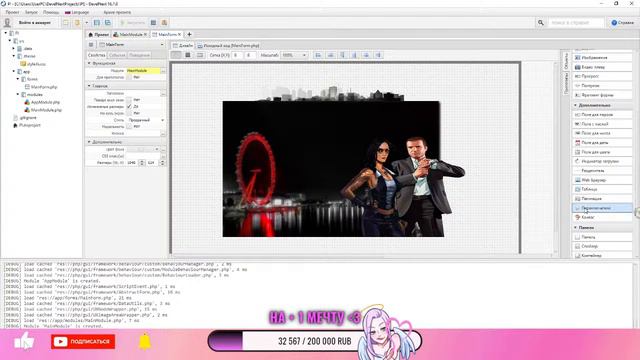Pick the Color field (Поле для цвета) component
The width and height of the screenshot is (640, 360).
[x=602, y=152]
